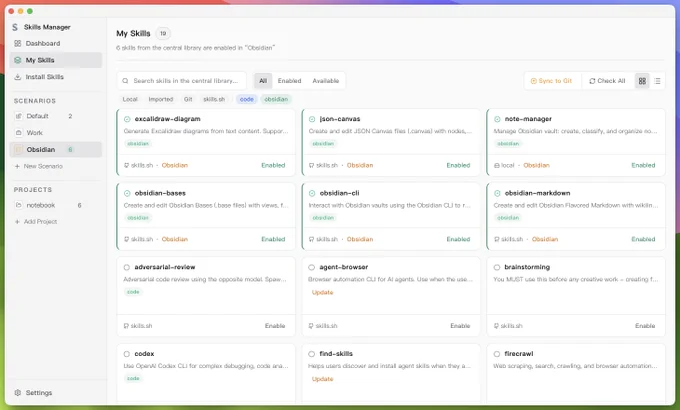
Task: Toggle json-canvas enabled check icon
Action: pos(312,119)
